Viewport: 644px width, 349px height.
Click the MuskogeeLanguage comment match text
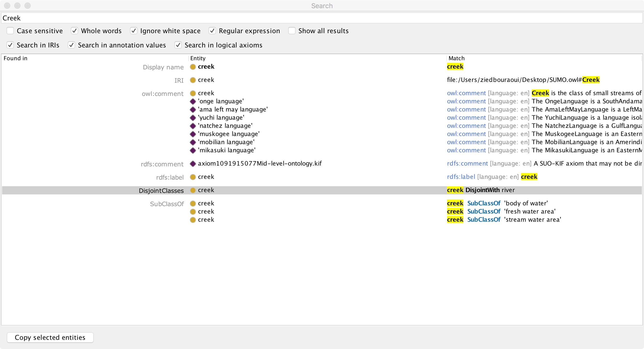tap(544, 134)
